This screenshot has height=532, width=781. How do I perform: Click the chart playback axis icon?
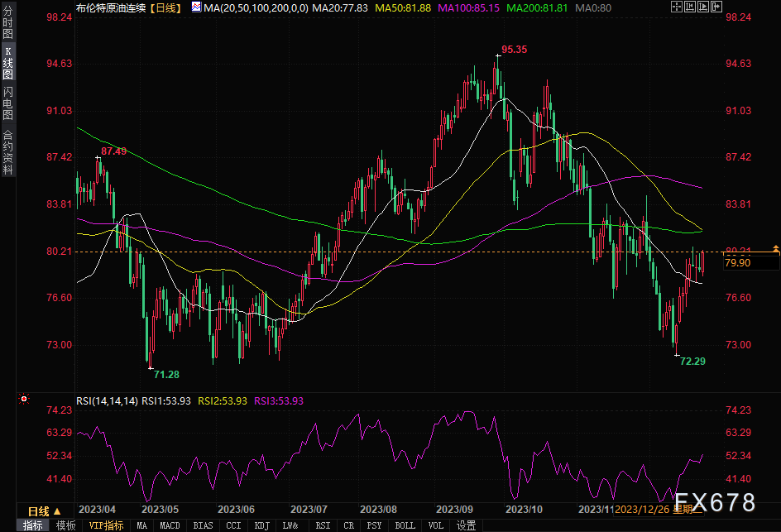point(702,7)
